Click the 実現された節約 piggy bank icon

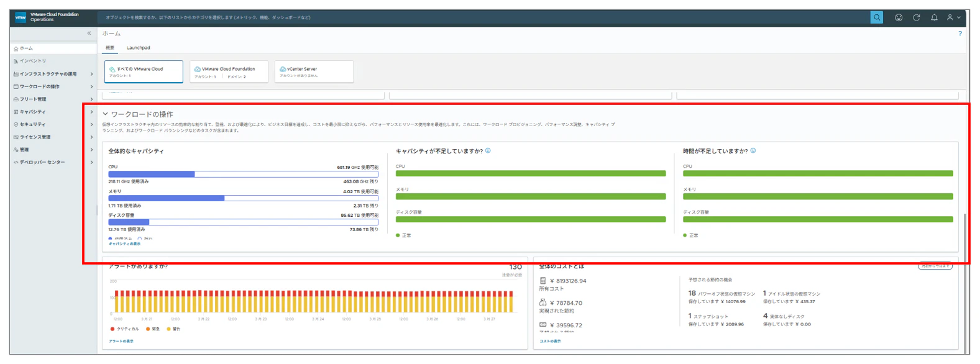tap(543, 303)
